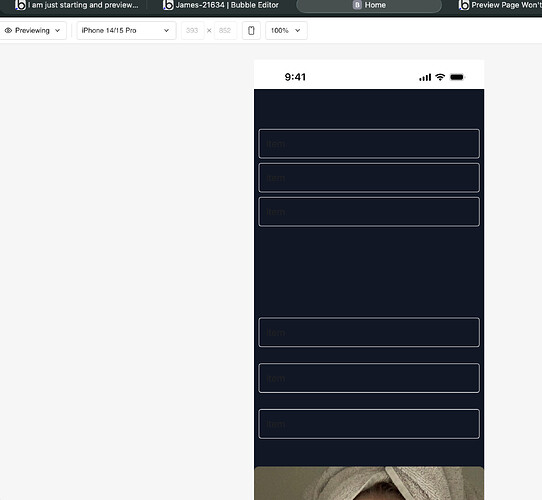Switch to the James-21634 Bubble Editor tab
Image resolution: width=542 pixels, height=500 pixels.
click(x=221, y=5)
